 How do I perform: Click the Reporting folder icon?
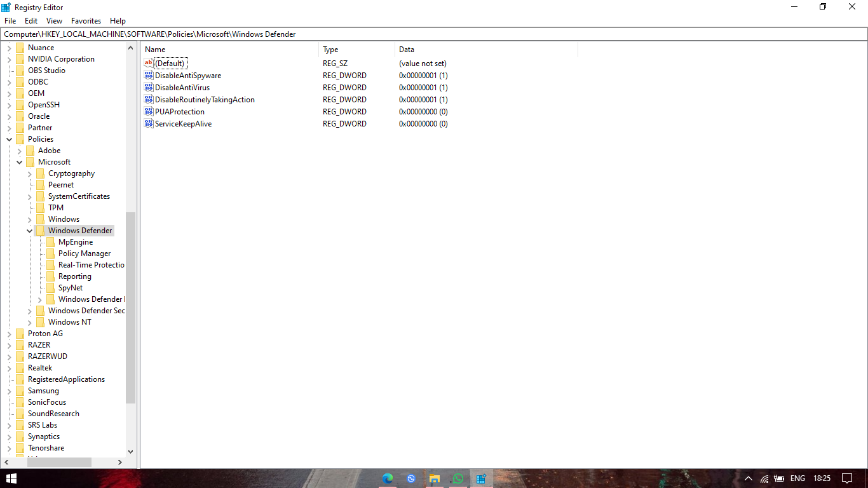[x=50, y=276]
